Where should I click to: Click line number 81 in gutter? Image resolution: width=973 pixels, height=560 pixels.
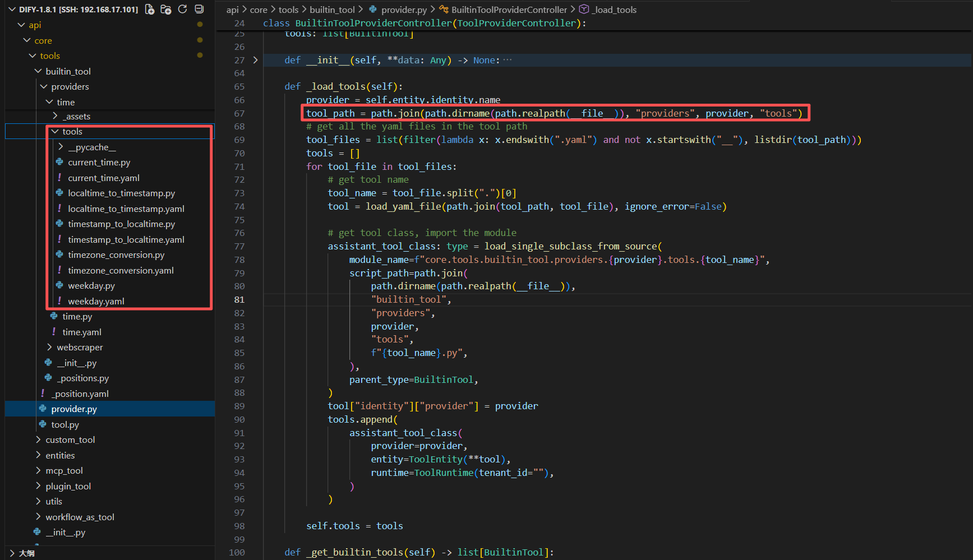[x=239, y=299]
